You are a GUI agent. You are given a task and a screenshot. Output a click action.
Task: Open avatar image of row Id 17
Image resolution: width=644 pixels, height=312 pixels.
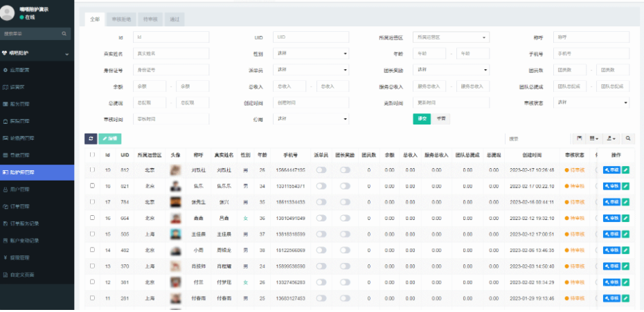coord(175,202)
